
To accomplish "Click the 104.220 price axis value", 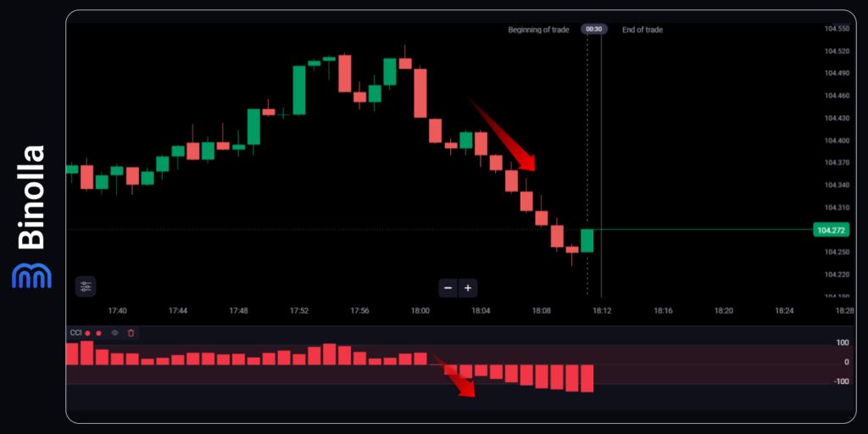I will 837,275.
